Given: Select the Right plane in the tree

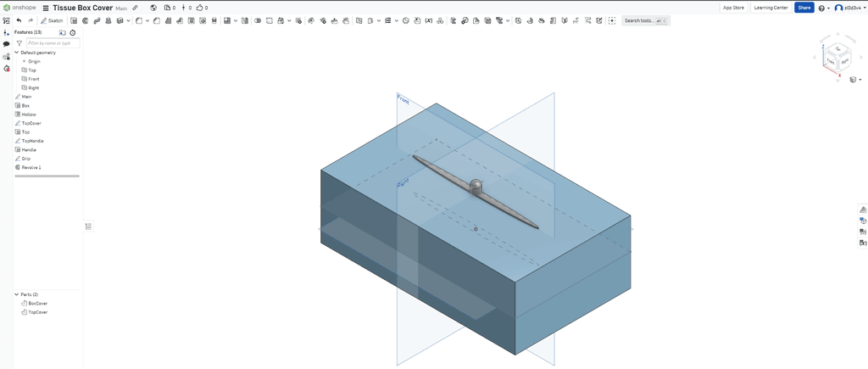Looking at the screenshot, I should click(x=33, y=87).
